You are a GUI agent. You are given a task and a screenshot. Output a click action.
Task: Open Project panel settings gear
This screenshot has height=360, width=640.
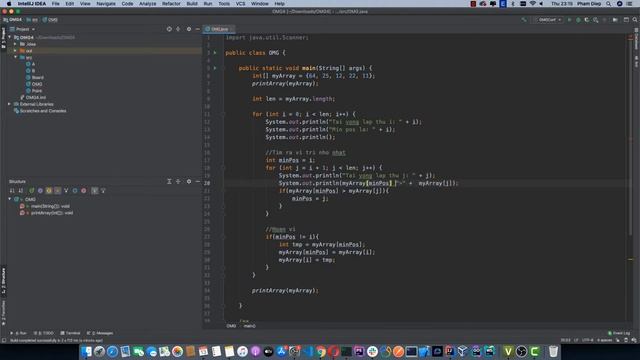pyautogui.click(x=189, y=29)
